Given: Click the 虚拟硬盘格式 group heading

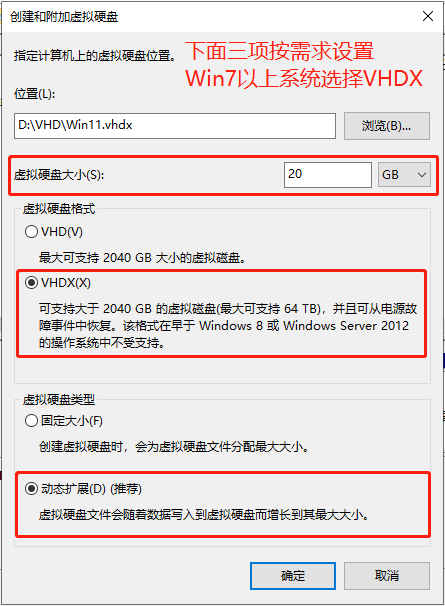Looking at the screenshot, I should pos(59,209).
